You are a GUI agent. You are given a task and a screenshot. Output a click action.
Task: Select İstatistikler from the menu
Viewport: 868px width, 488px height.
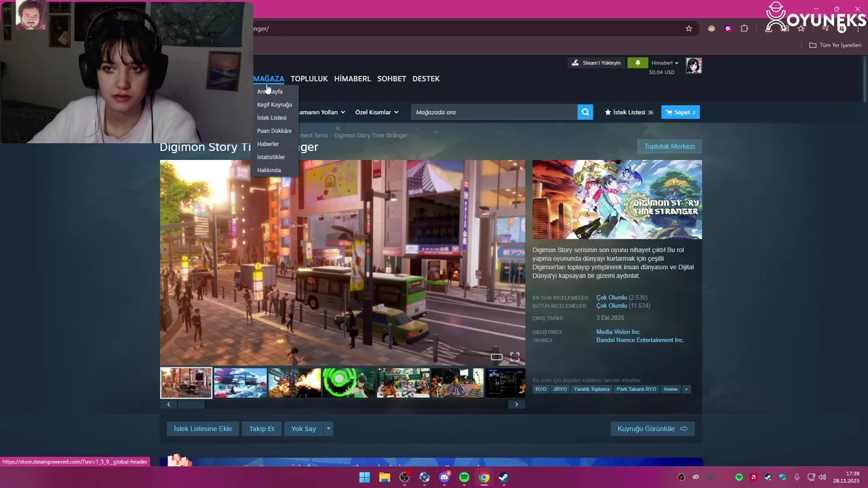[271, 157]
